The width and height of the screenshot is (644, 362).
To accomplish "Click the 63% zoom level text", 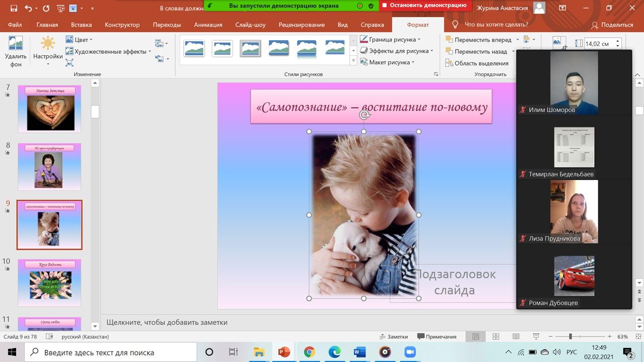I will point(622,336).
